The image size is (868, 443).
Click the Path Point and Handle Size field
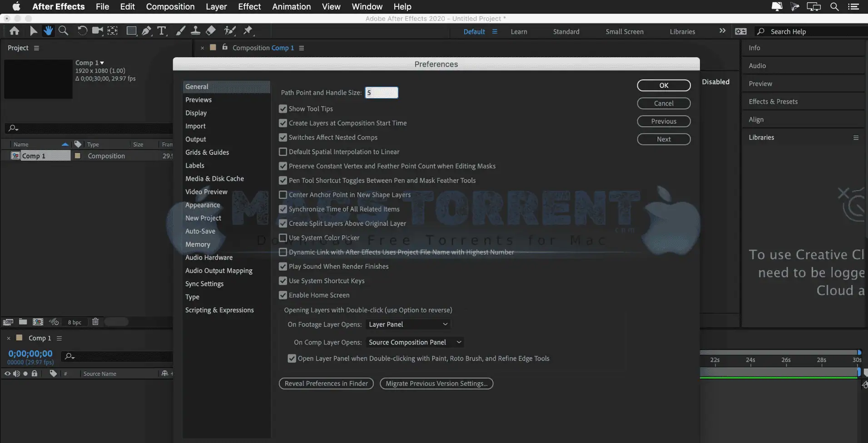[x=382, y=93]
